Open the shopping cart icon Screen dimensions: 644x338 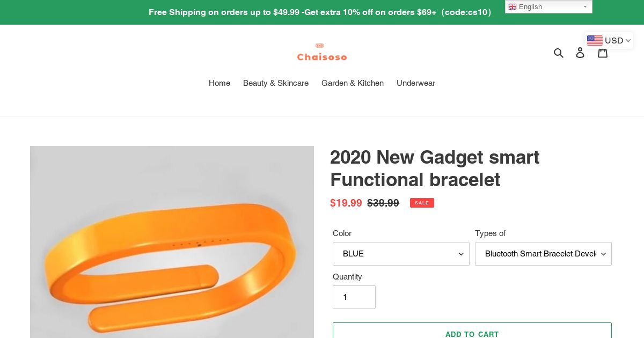click(x=603, y=53)
